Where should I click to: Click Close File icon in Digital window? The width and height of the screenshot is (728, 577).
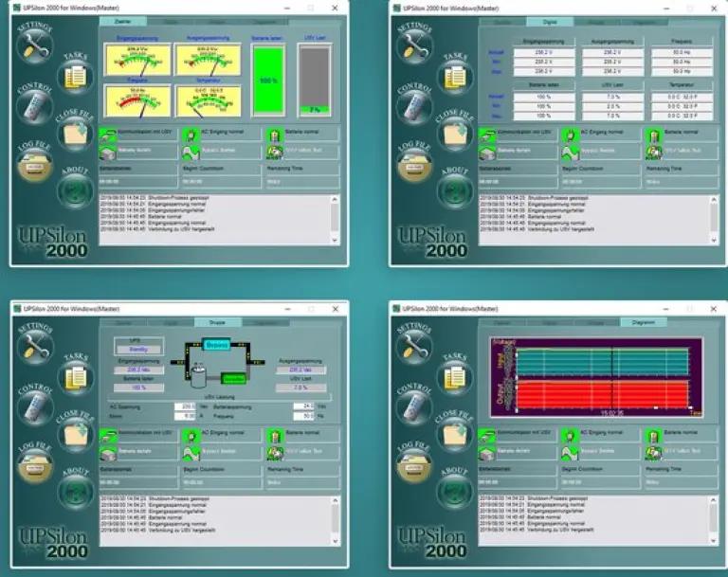point(455,135)
